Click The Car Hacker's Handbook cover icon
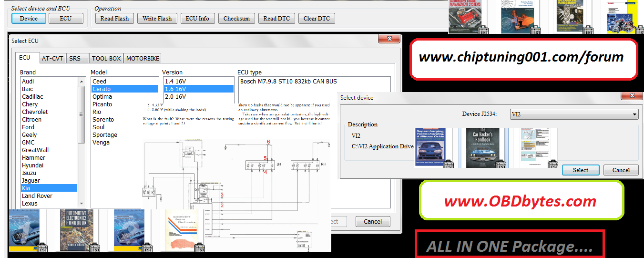The width and height of the screenshot is (644, 258). (x=482, y=147)
